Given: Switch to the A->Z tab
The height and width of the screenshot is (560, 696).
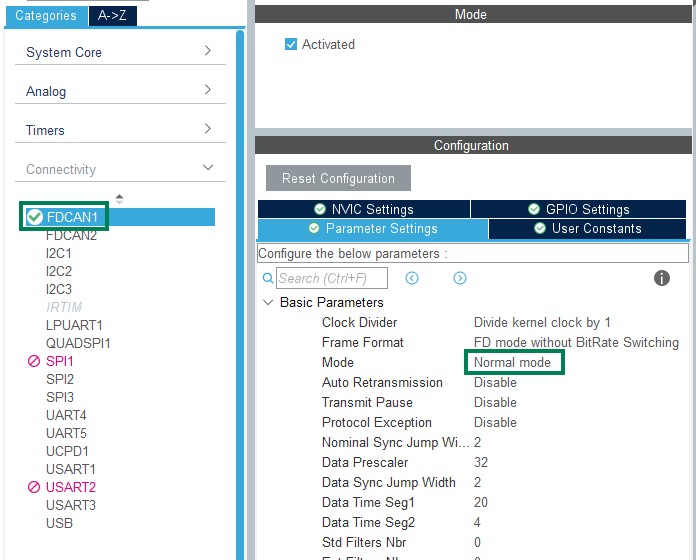Looking at the screenshot, I should coord(112,16).
